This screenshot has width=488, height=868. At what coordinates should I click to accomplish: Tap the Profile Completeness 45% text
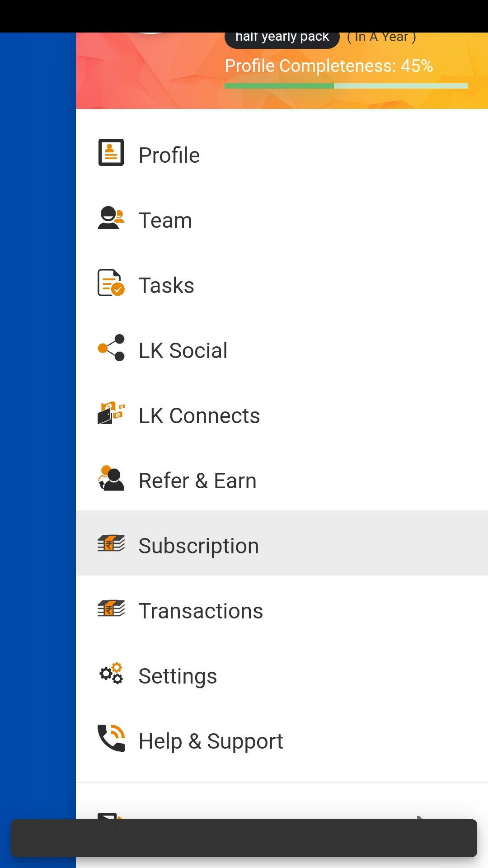(x=329, y=66)
